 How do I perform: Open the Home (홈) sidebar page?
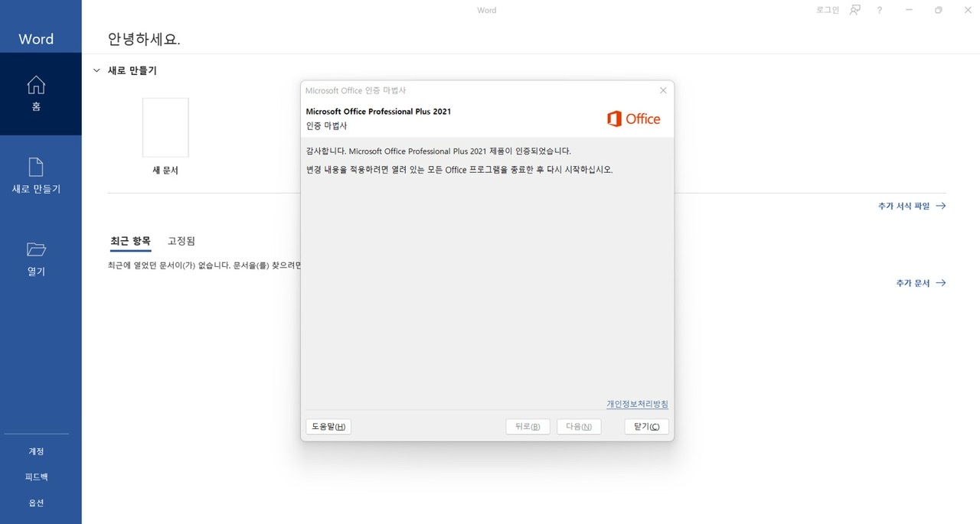36,94
